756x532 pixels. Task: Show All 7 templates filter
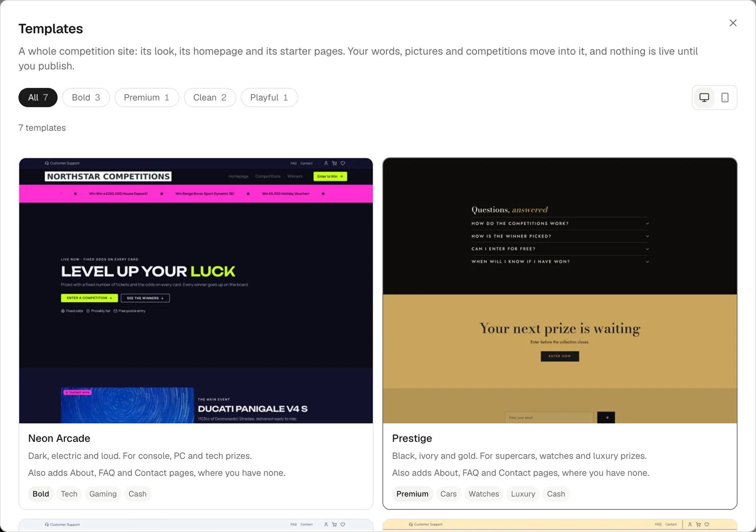click(38, 97)
